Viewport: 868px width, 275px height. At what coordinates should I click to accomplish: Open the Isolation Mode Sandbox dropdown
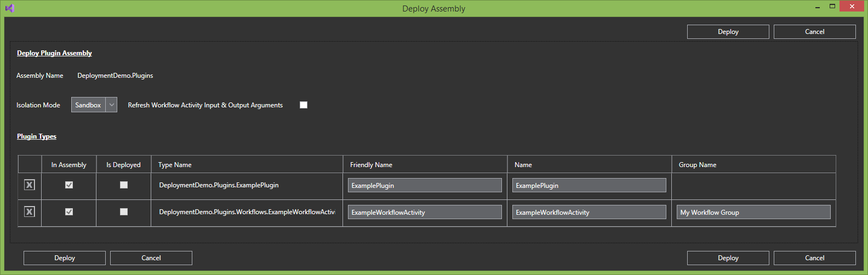[x=94, y=105]
